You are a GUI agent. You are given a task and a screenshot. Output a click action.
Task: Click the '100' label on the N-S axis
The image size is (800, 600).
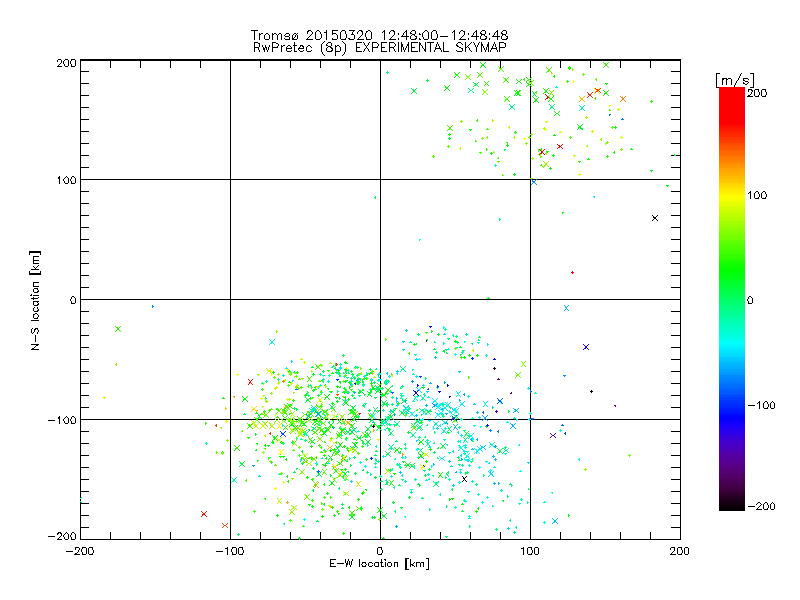click(x=66, y=181)
